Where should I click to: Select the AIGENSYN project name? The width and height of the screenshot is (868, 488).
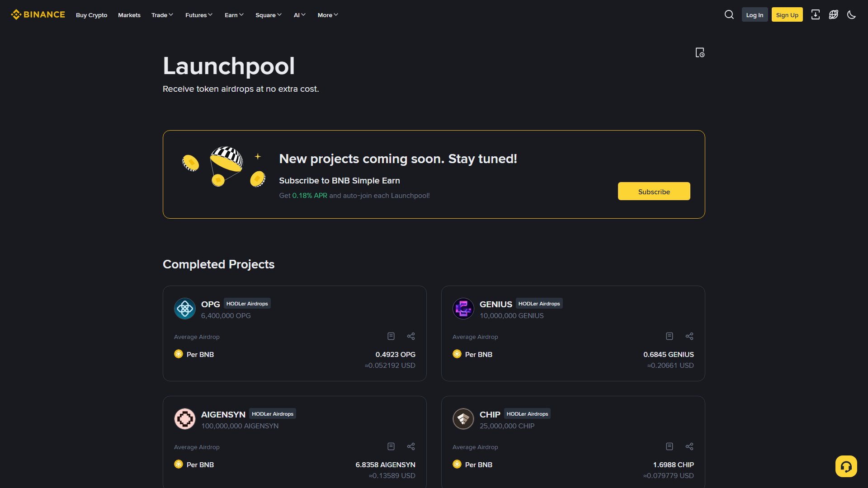point(223,414)
